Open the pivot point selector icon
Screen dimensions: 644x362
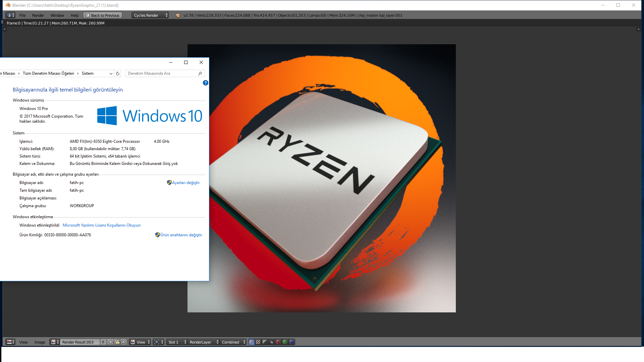(x=158, y=342)
